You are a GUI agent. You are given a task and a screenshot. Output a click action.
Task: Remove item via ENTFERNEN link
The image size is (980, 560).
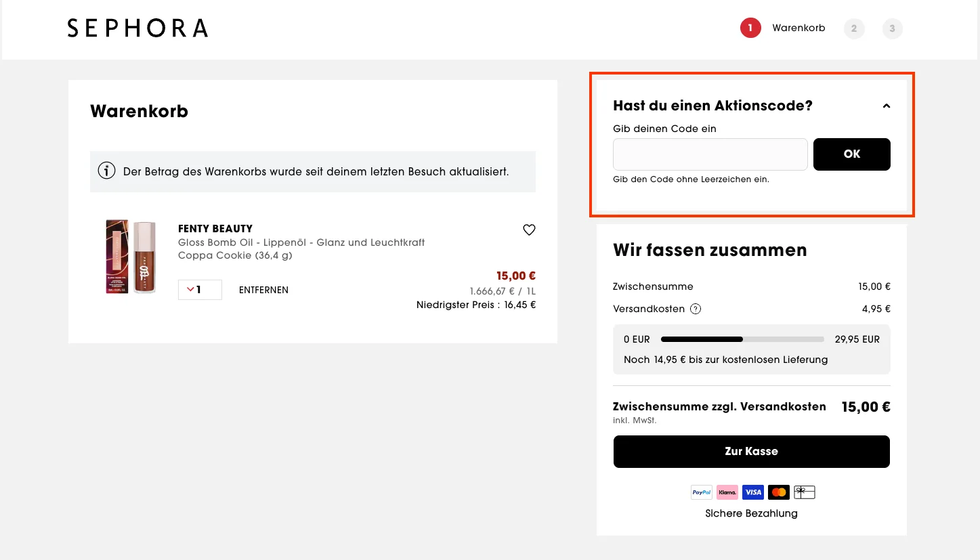point(263,290)
